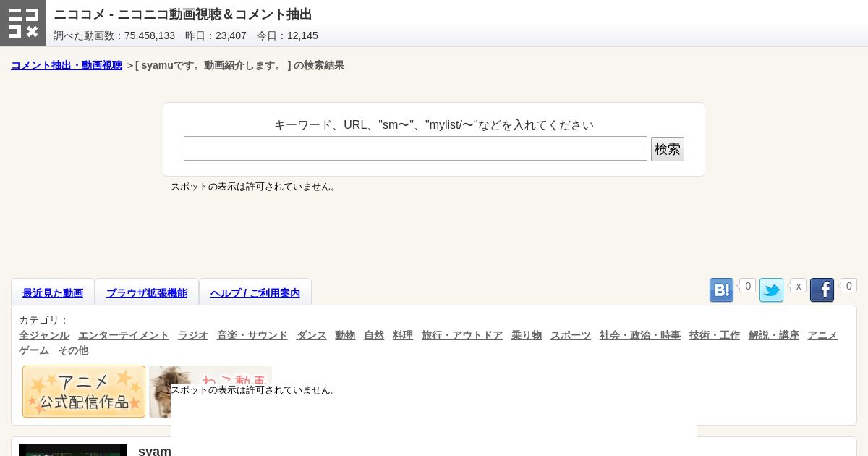
Task: Select その他 category
Action: click(73, 350)
